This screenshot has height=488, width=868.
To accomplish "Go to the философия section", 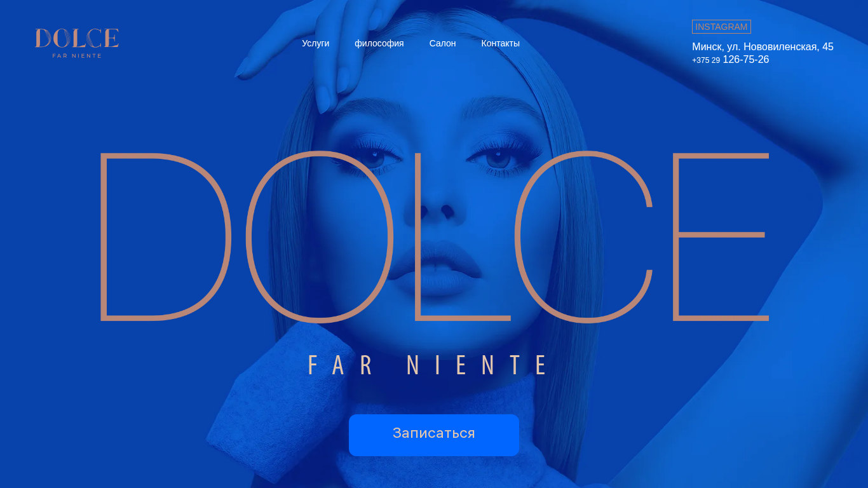I will tap(379, 43).
